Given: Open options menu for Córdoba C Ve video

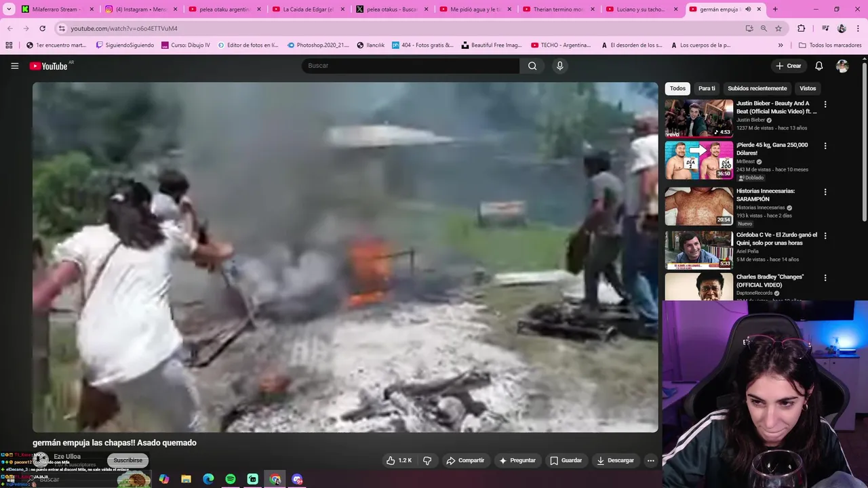Looking at the screenshot, I should click(x=825, y=236).
